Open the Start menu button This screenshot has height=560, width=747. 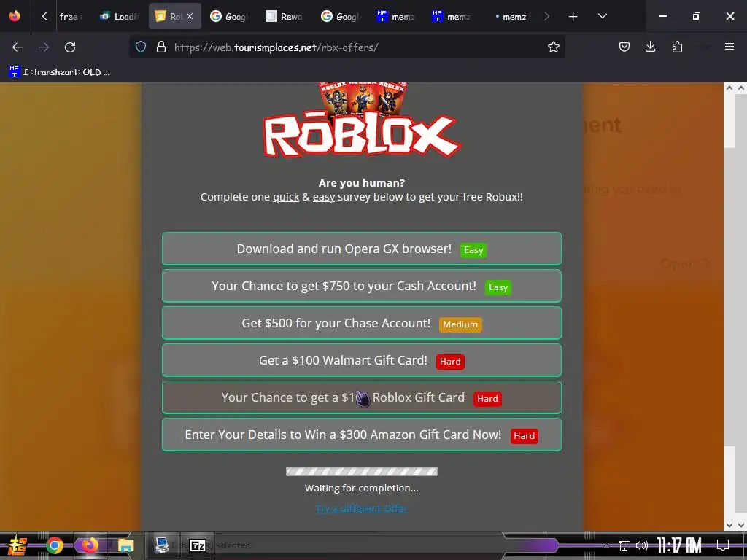pyautogui.click(x=18, y=545)
